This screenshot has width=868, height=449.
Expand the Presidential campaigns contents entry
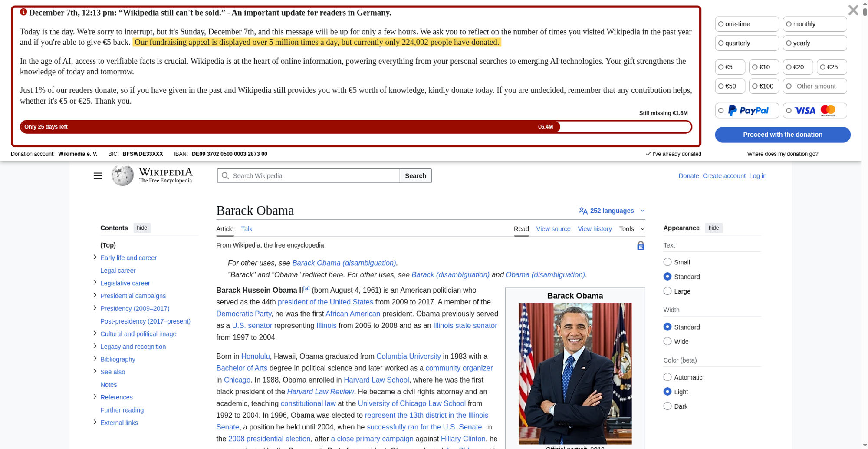(x=95, y=296)
